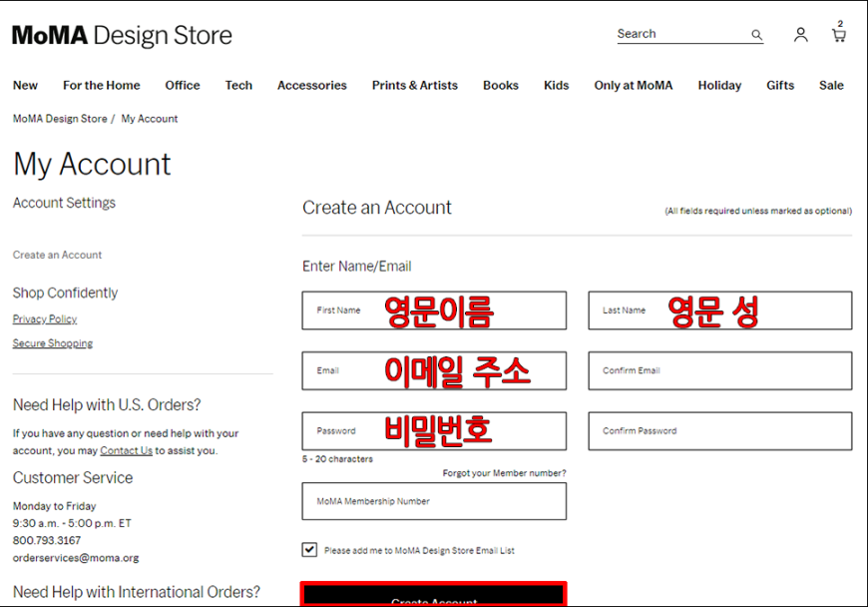
Task: Open the Secure Shopping link
Action: coord(53,343)
